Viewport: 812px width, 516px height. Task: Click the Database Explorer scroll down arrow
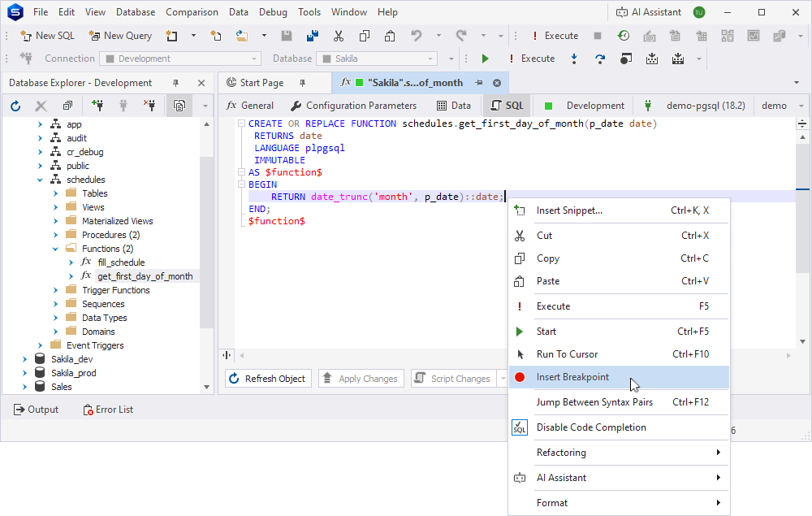[206, 387]
